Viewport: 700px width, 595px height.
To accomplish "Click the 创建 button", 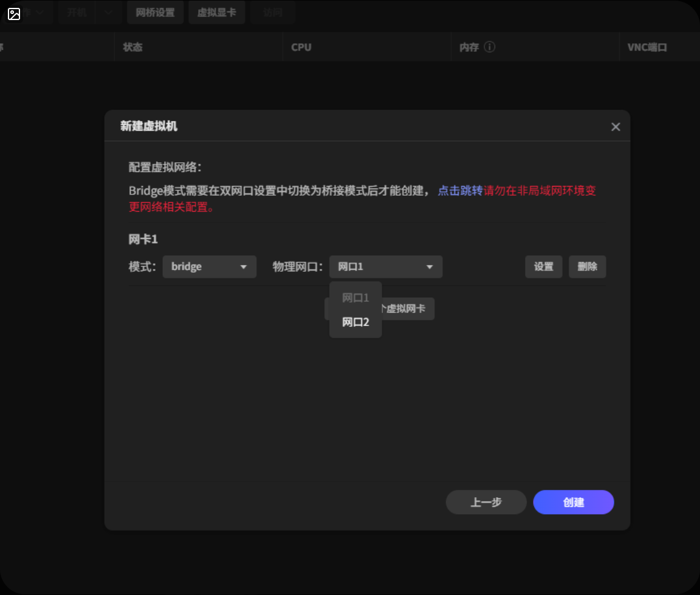I will click(573, 502).
